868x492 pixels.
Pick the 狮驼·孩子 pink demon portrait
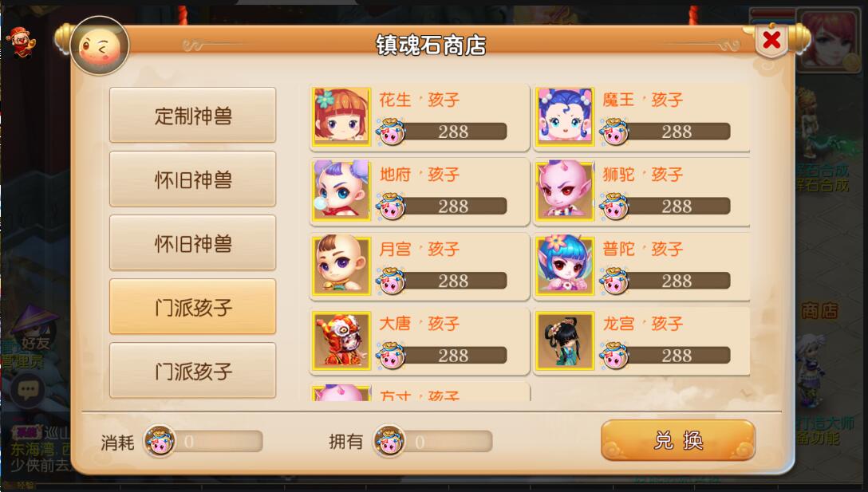click(x=565, y=191)
